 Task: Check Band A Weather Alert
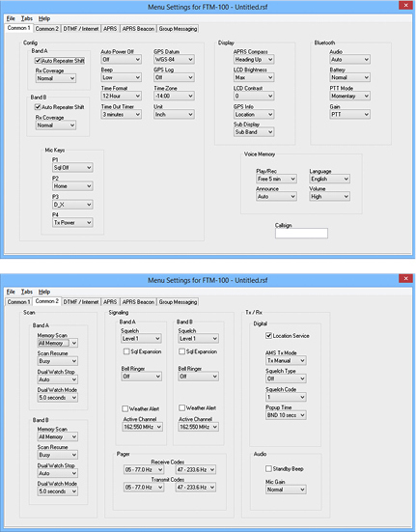125,408
